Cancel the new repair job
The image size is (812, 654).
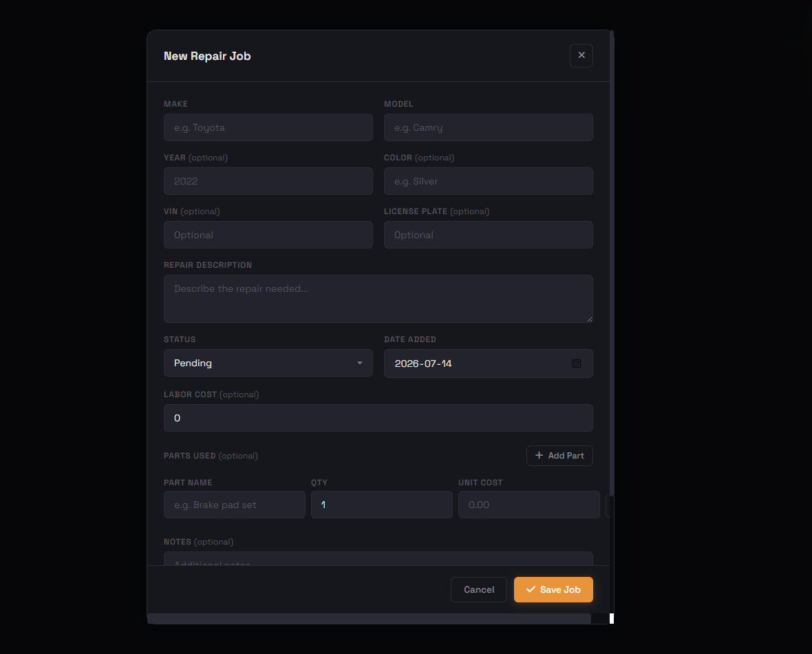coord(478,590)
